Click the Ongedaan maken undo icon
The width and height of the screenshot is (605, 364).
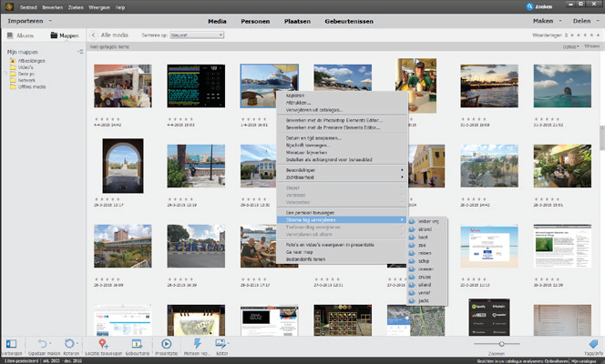(x=41, y=342)
